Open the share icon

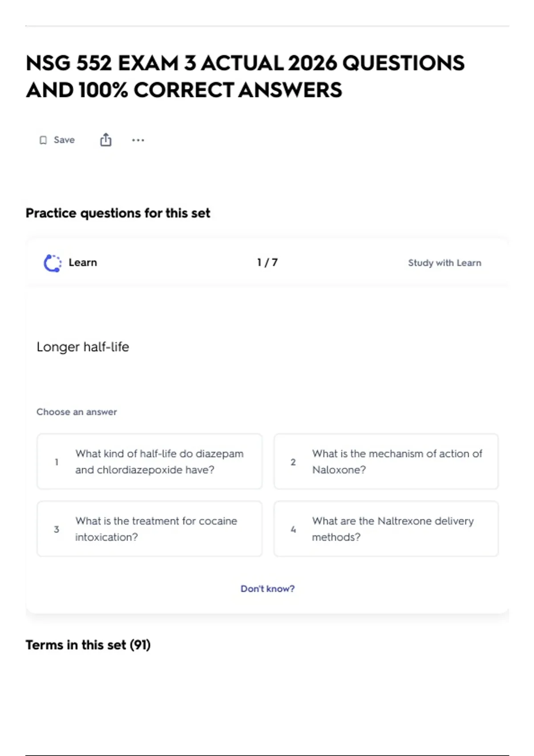tap(105, 140)
